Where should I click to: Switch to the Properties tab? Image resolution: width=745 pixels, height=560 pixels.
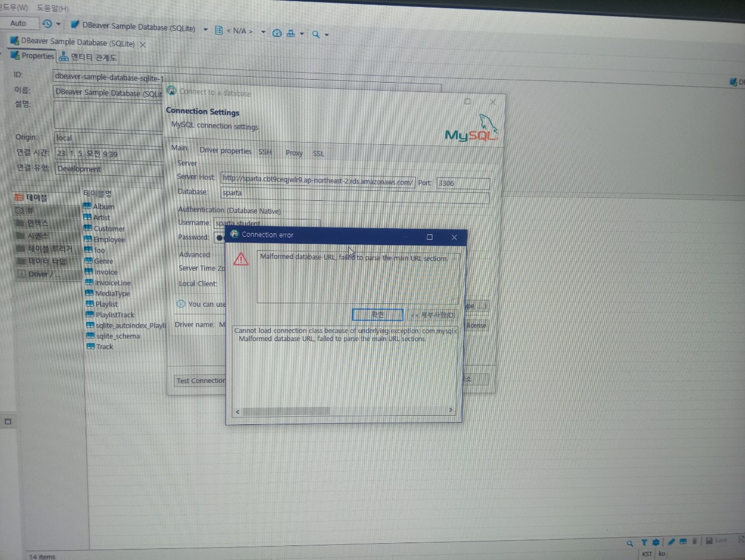(33, 56)
